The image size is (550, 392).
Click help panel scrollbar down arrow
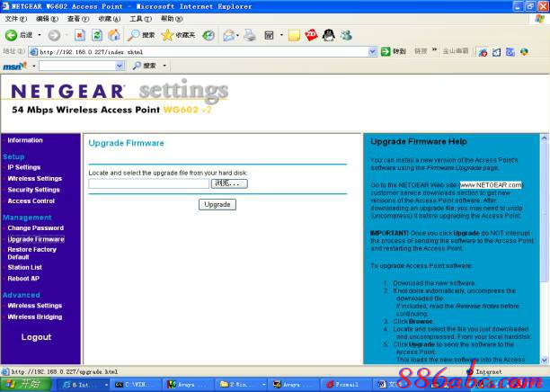point(544,360)
